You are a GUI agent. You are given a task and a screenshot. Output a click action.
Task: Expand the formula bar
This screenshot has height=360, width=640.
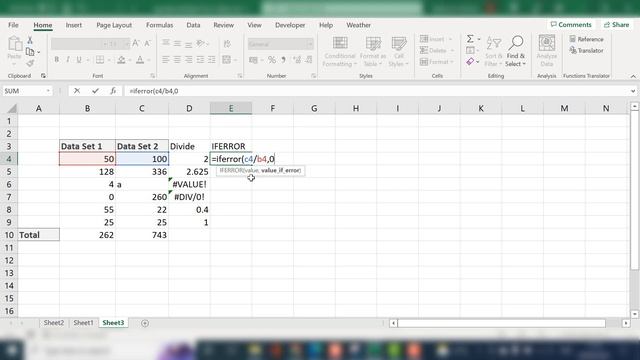(633, 91)
